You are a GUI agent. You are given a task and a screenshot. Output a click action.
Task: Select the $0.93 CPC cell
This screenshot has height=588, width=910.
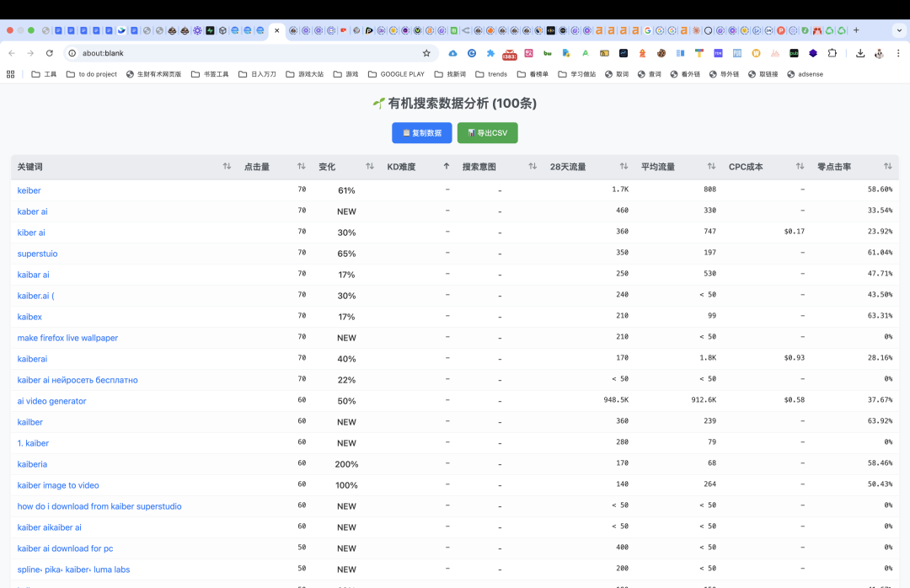[794, 357]
